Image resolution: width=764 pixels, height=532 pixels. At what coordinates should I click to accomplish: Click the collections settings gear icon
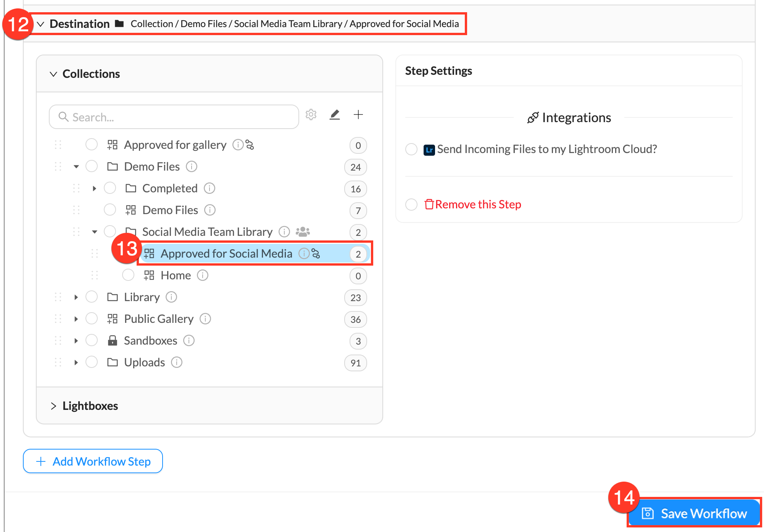pyautogui.click(x=311, y=114)
